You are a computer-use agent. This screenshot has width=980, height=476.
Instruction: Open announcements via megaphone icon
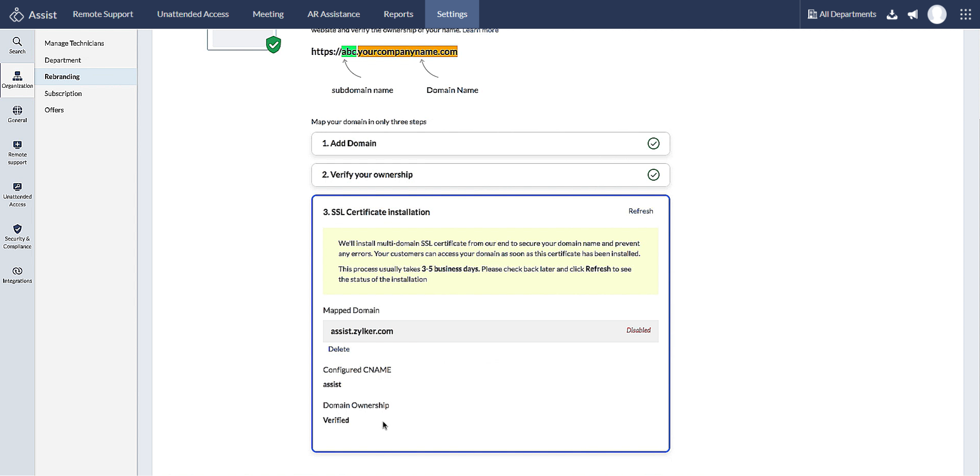(913, 14)
